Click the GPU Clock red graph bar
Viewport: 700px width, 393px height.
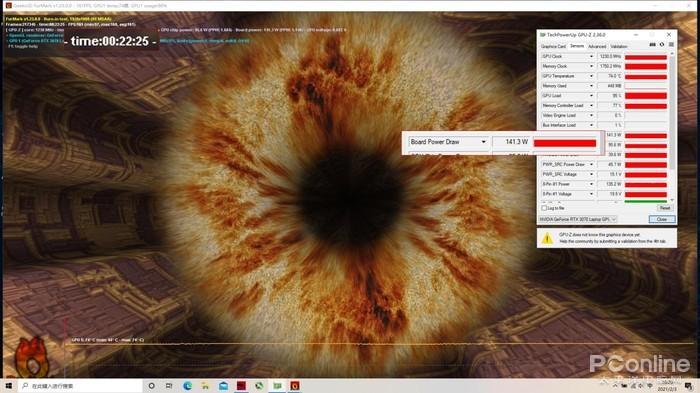click(x=646, y=57)
